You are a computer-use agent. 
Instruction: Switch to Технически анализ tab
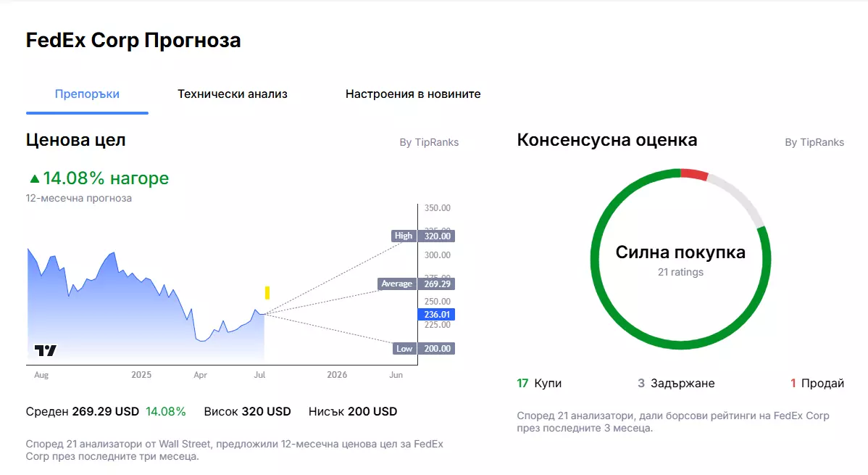233,94
